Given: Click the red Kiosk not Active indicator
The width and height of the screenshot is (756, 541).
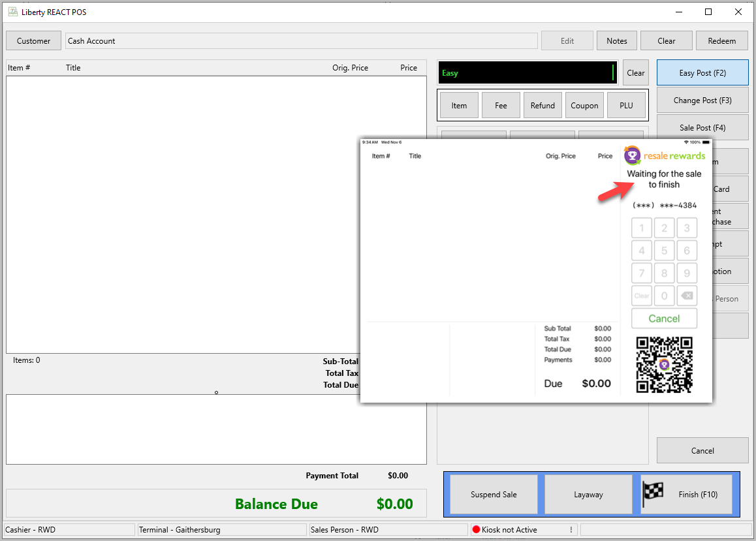Looking at the screenshot, I should tap(477, 529).
